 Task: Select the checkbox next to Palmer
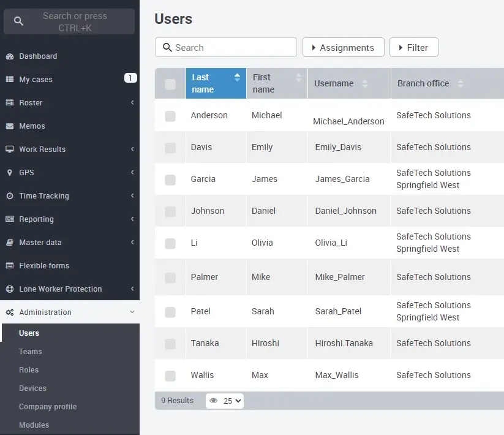[x=170, y=278]
